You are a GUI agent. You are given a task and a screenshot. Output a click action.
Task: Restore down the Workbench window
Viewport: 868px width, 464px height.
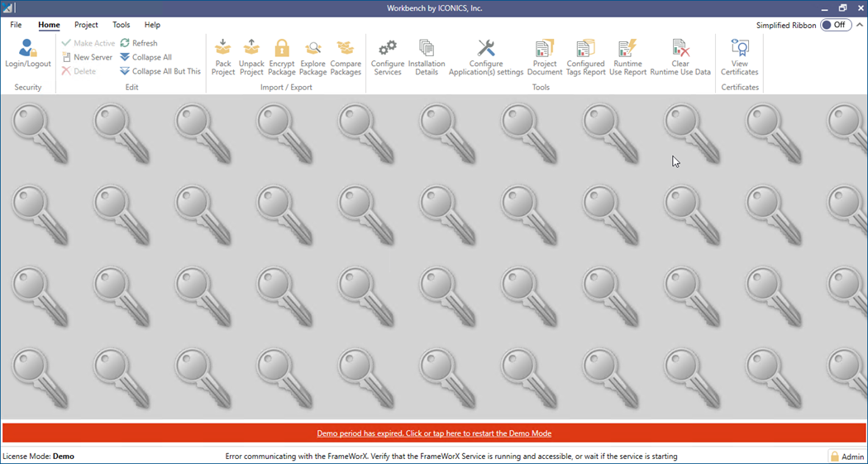842,8
